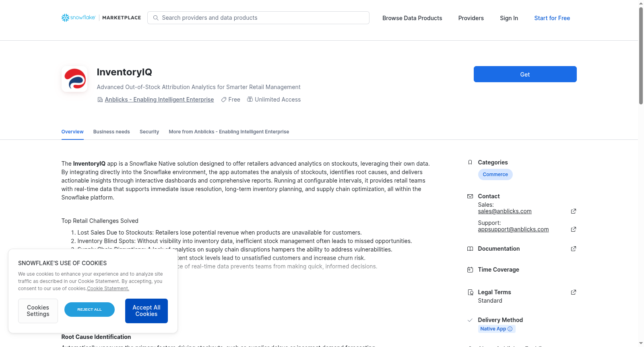644x347 pixels.
Task: Click sales@anblicks.com email link
Action: coord(505,211)
